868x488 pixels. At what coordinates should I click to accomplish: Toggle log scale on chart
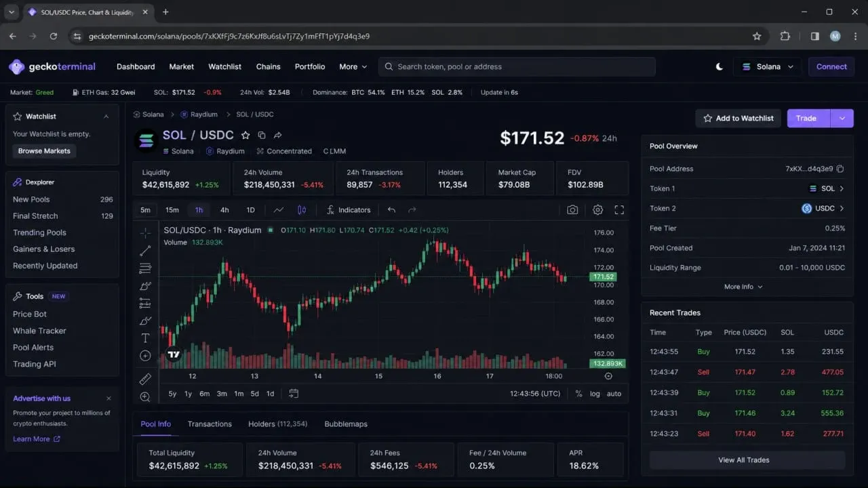(x=595, y=394)
